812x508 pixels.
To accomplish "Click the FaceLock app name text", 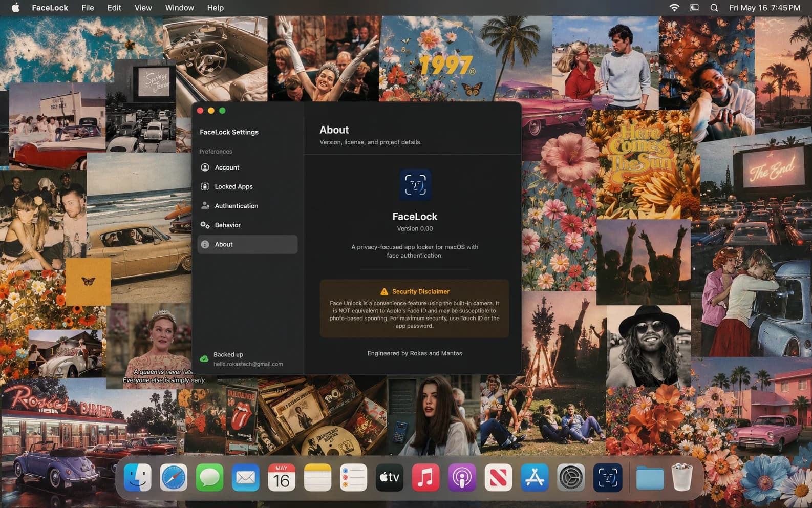I will (x=415, y=217).
